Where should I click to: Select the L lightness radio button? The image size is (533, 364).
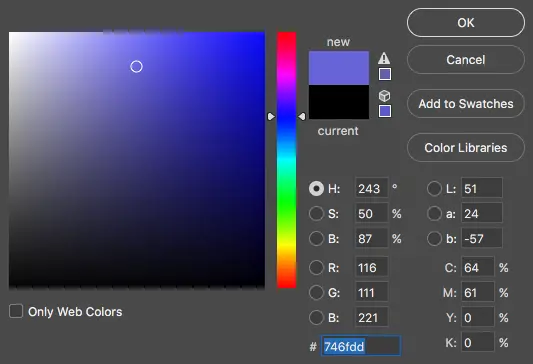tap(434, 188)
